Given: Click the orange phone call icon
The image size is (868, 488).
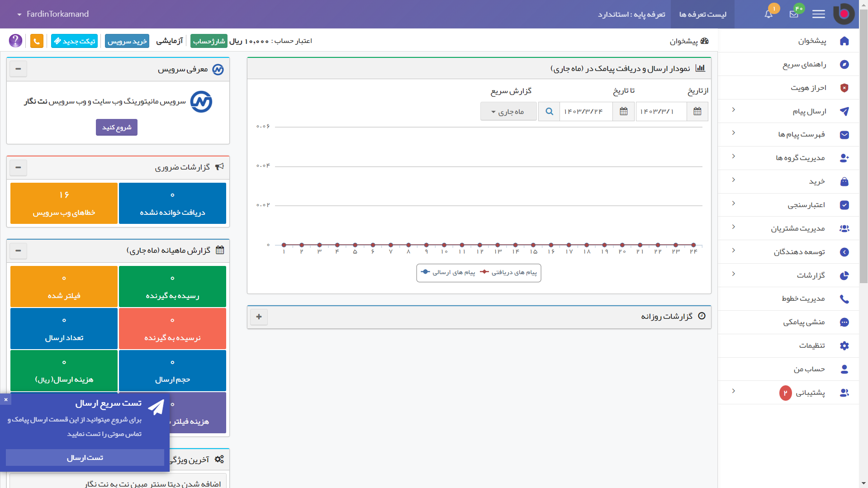Looking at the screenshot, I should tap(37, 41).
